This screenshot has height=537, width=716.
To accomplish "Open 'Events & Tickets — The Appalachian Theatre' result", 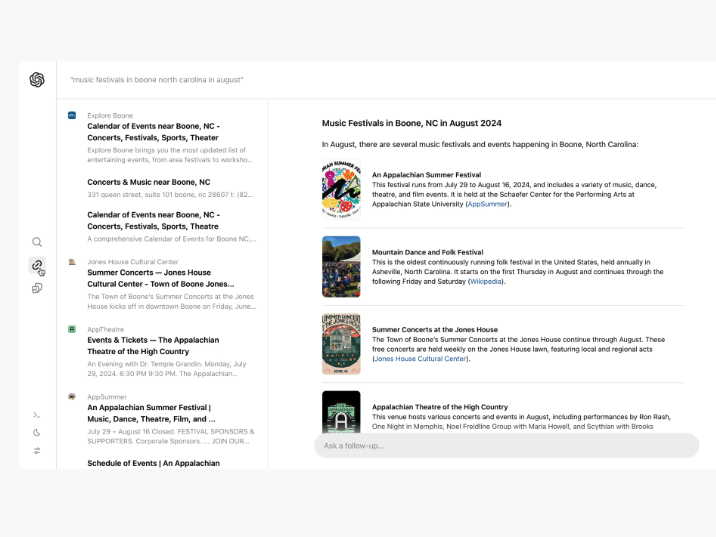I will tap(153, 346).
